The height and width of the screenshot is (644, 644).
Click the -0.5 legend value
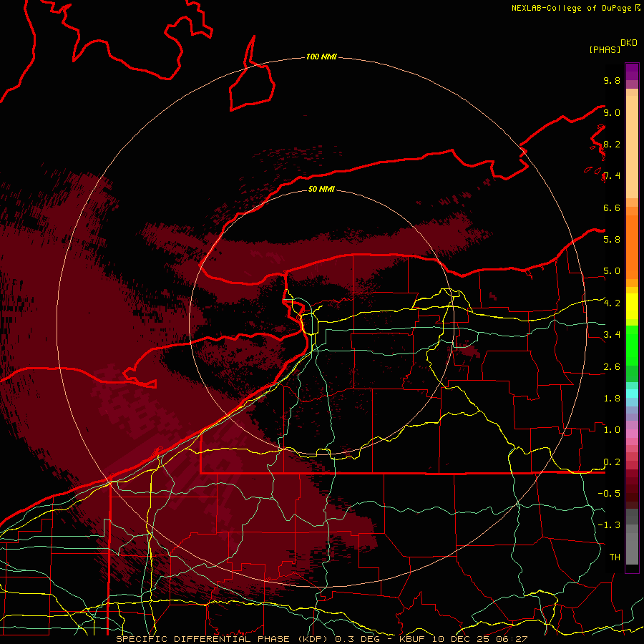(609, 493)
